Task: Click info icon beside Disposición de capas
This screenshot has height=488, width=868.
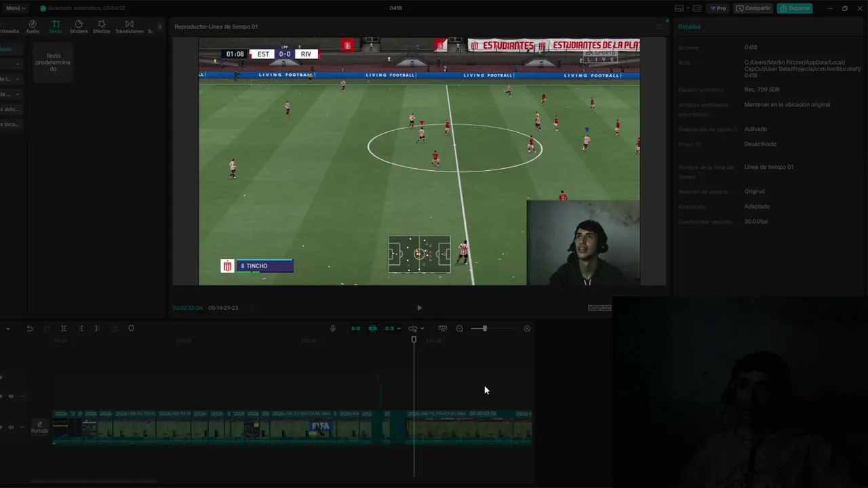Action: point(734,129)
